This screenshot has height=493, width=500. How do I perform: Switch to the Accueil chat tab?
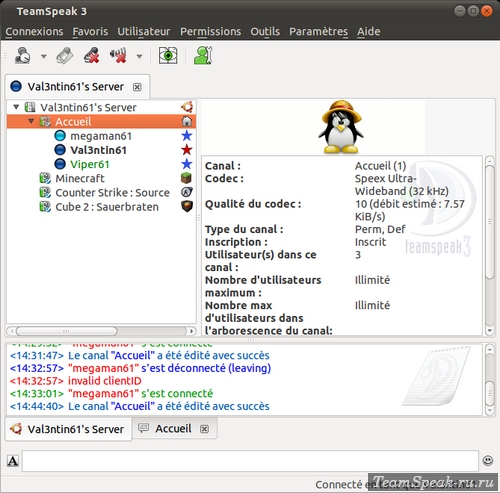[174, 428]
